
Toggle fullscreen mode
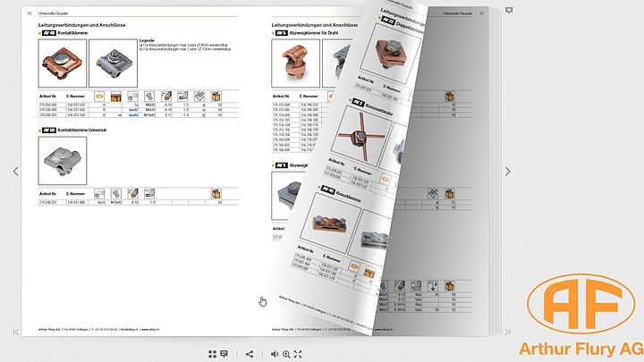coord(297,354)
